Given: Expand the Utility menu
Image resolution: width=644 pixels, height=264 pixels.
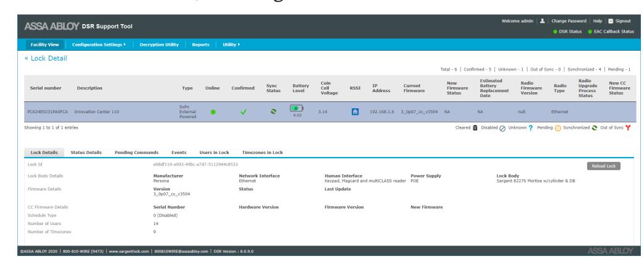Looking at the screenshot, I should [x=231, y=45].
